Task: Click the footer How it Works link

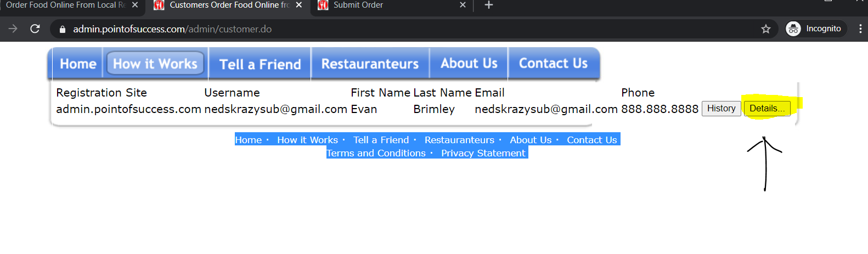Action: [x=307, y=140]
